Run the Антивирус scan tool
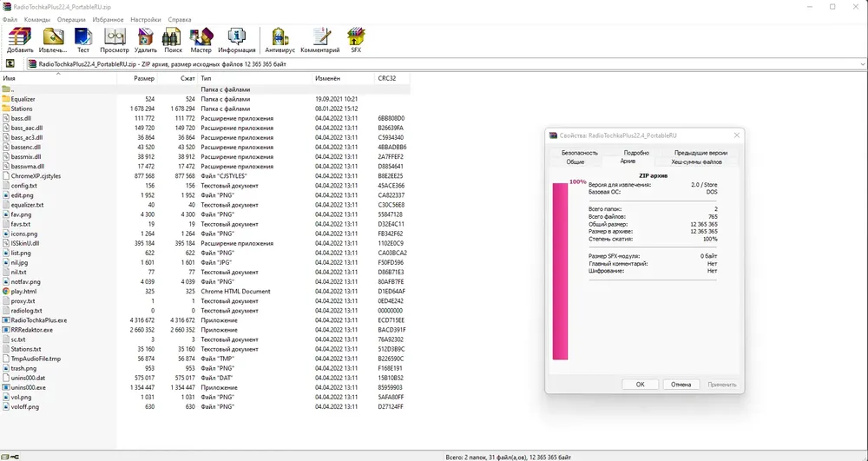The width and height of the screenshot is (868, 461). pos(280,40)
